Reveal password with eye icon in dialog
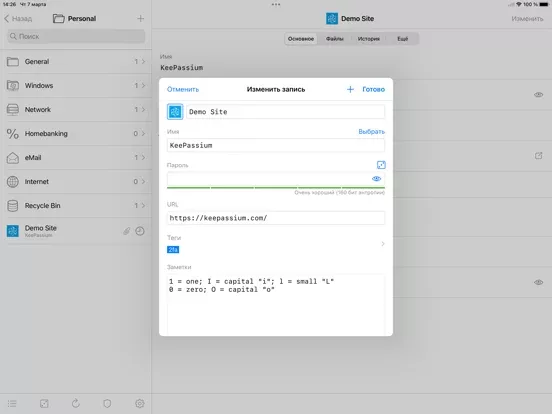 point(376,179)
